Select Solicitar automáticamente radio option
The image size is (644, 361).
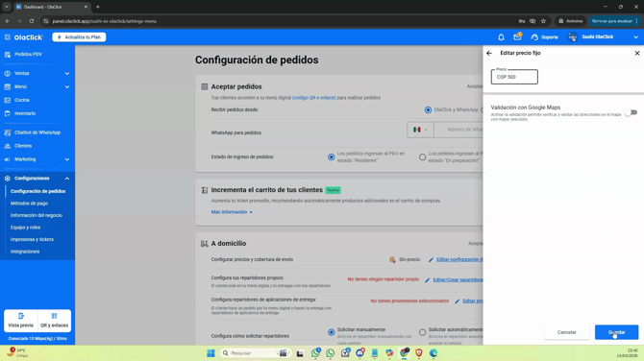click(x=422, y=332)
